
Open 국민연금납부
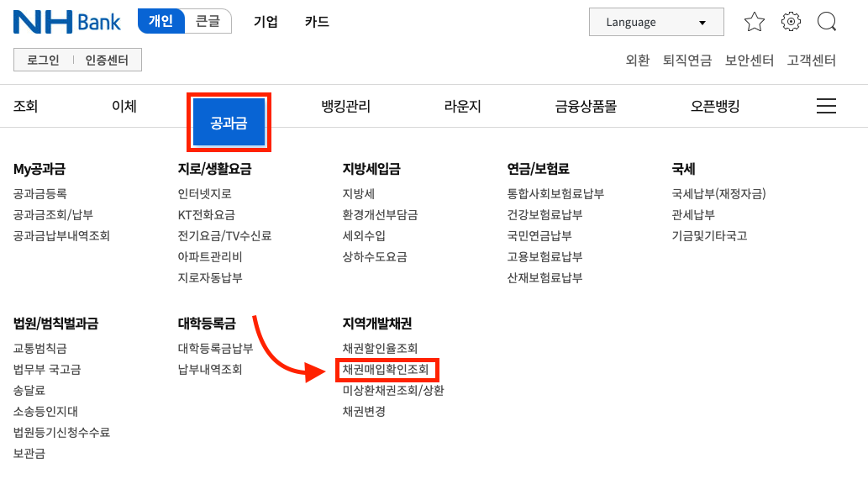point(539,236)
